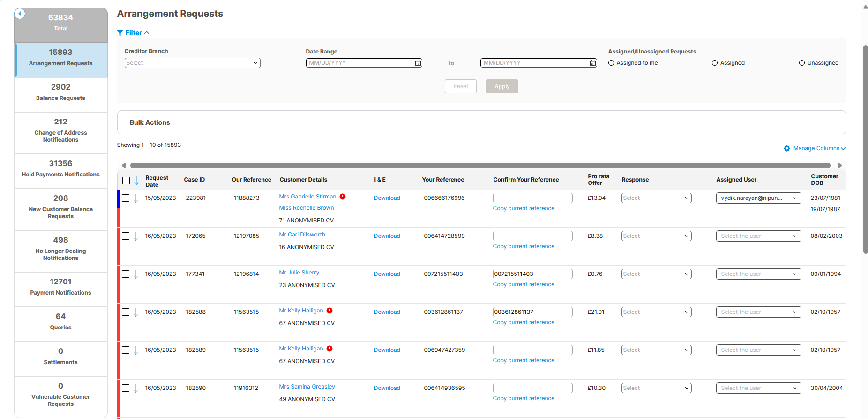Open Assigned User dropdown for case 172065

tap(758, 236)
